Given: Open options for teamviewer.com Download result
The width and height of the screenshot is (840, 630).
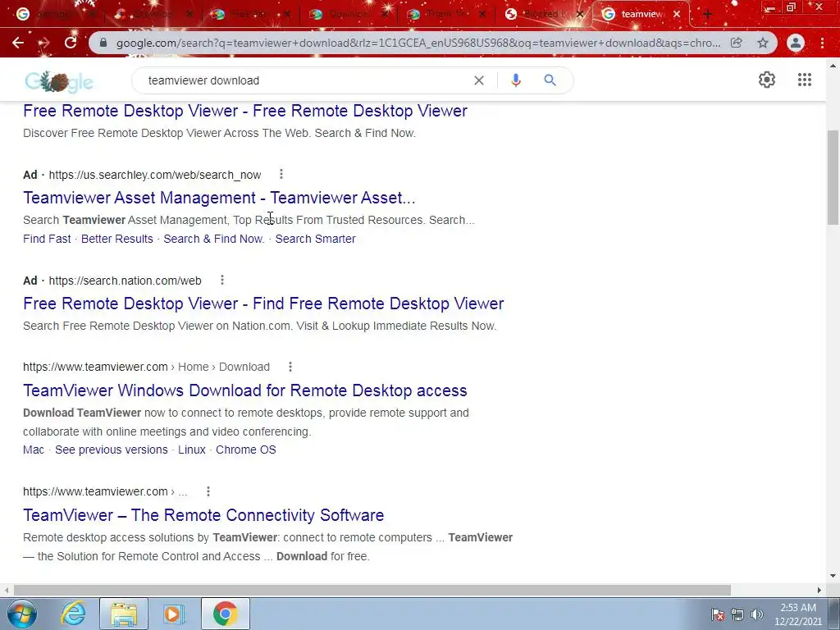Looking at the screenshot, I should click(290, 367).
